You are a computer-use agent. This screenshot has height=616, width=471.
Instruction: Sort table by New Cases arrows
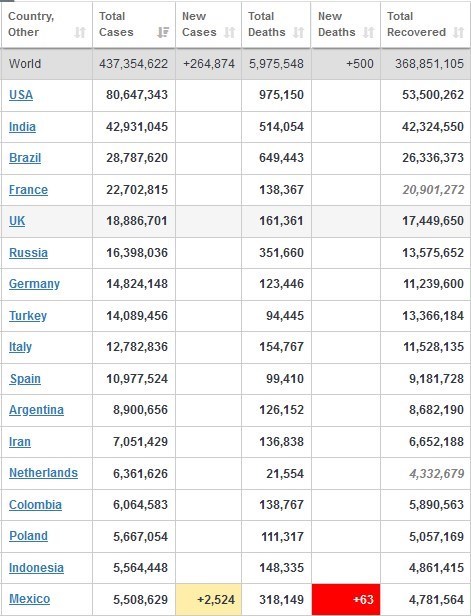pos(229,32)
